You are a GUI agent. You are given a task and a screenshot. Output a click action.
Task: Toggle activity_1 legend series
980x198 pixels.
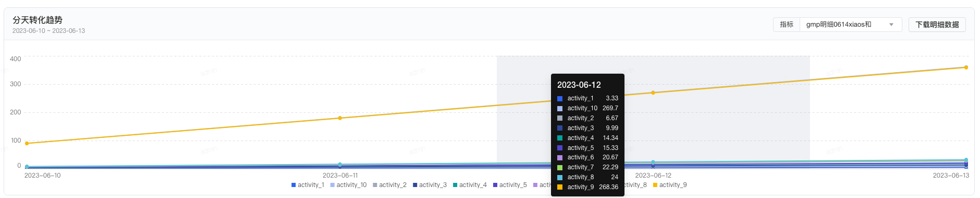(x=308, y=185)
